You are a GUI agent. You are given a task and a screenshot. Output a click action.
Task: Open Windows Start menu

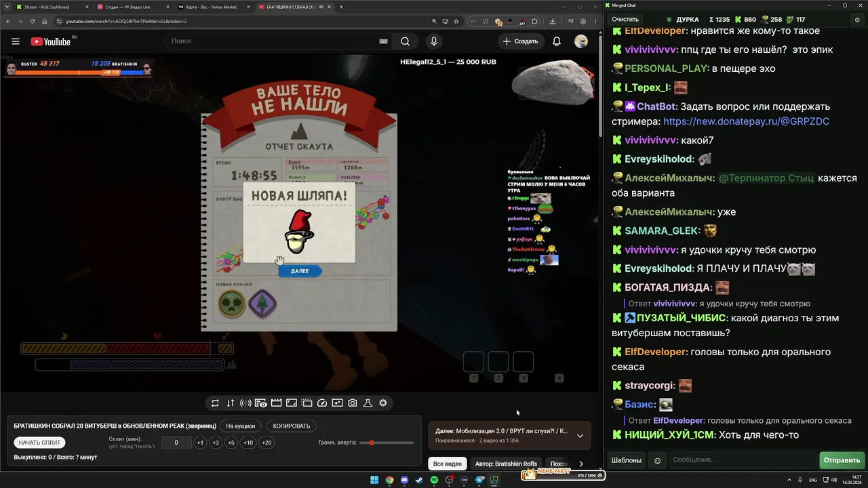point(374,481)
